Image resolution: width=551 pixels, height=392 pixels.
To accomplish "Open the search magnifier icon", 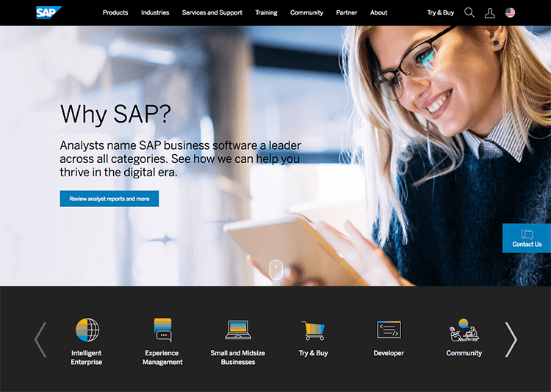I will (x=469, y=12).
